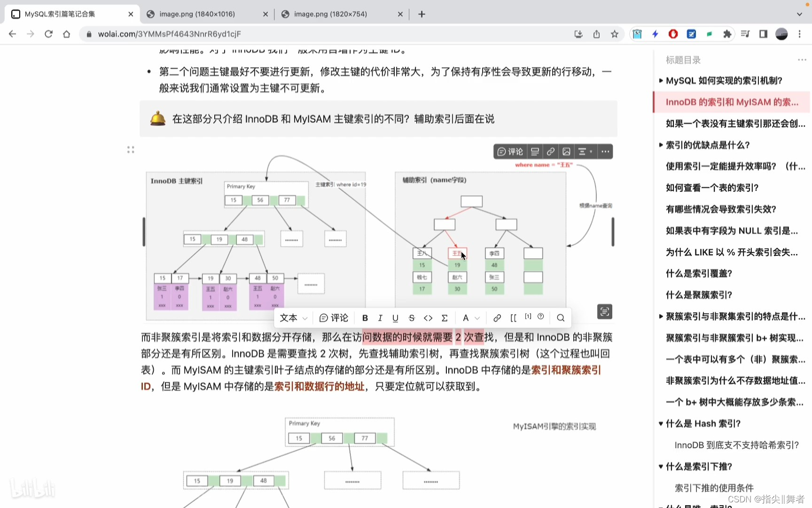Click the 评论 button on image toolbar

coord(510,151)
